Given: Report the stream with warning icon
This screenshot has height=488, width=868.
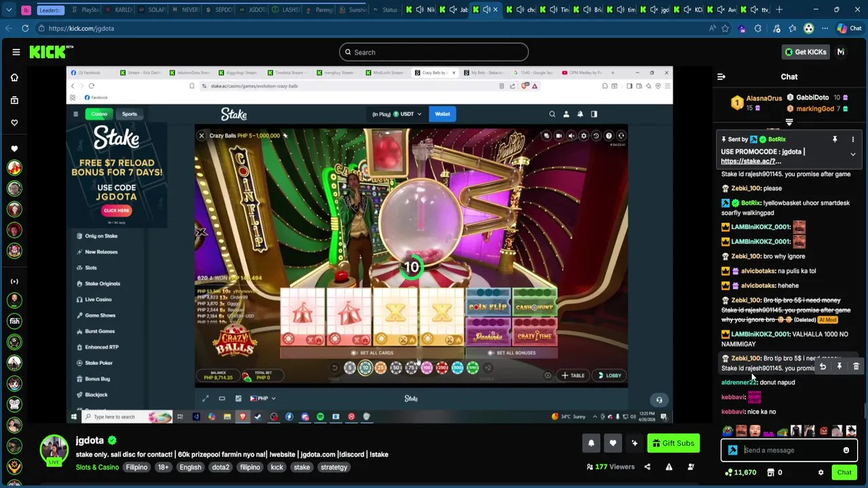Looking at the screenshot, I should [669, 467].
